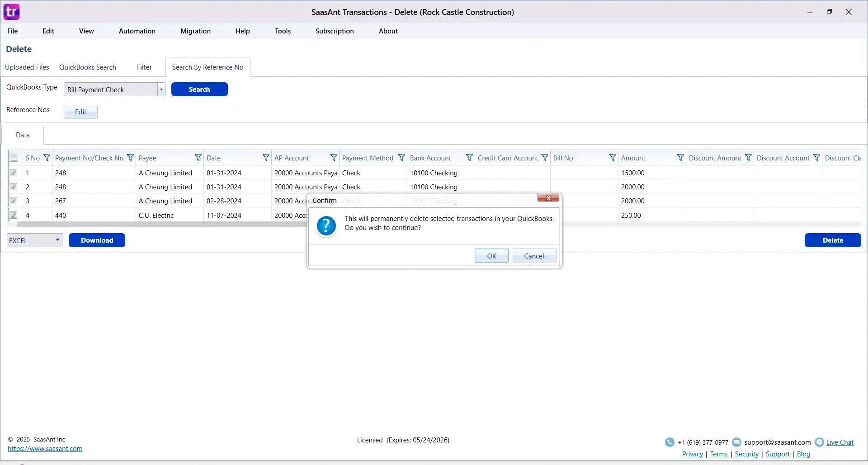Click the blue Search button
This screenshot has height=465, width=868.
199,89
